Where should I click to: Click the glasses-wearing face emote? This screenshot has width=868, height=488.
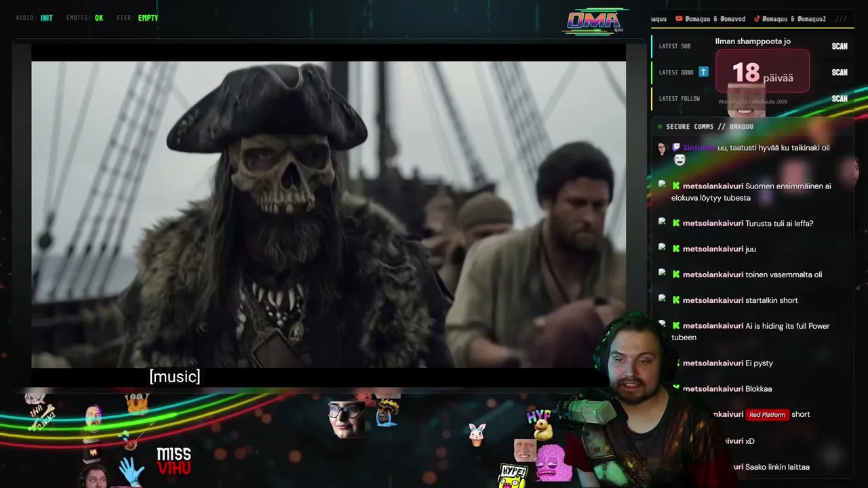pyautogui.click(x=346, y=419)
